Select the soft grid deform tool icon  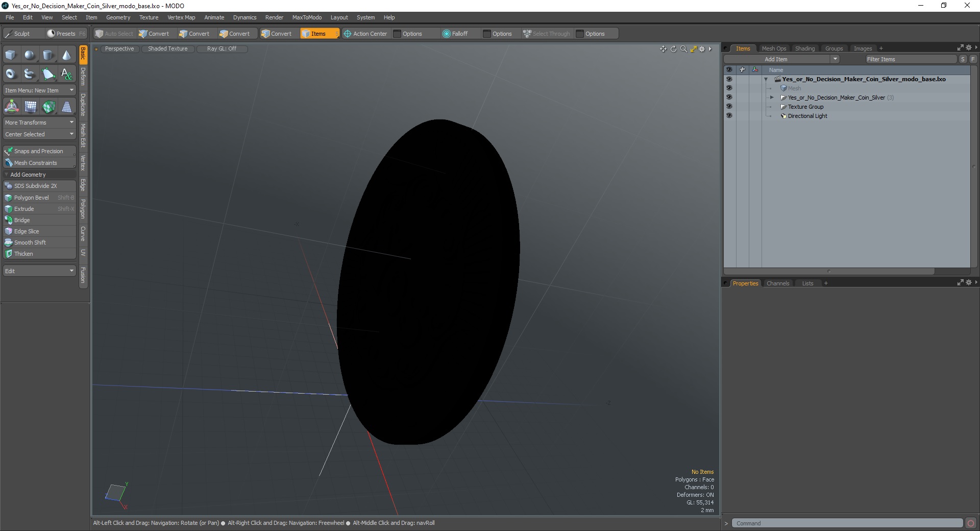[30, 107]
